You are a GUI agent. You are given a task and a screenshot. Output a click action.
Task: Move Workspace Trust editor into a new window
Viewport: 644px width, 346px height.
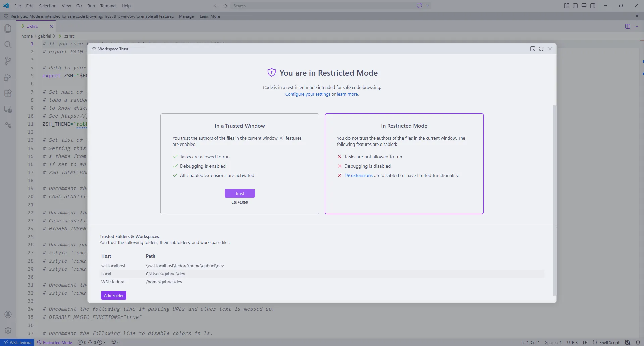click(x=533, y=49)
